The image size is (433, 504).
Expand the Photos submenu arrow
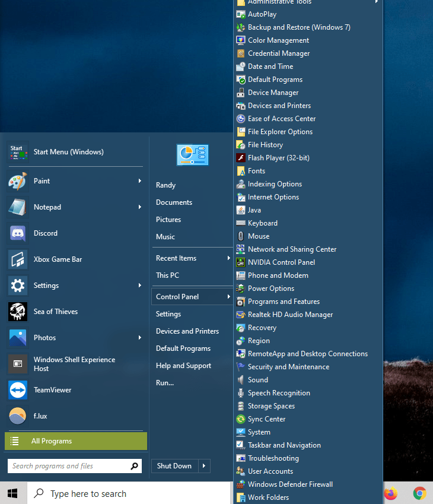(140, 338)
